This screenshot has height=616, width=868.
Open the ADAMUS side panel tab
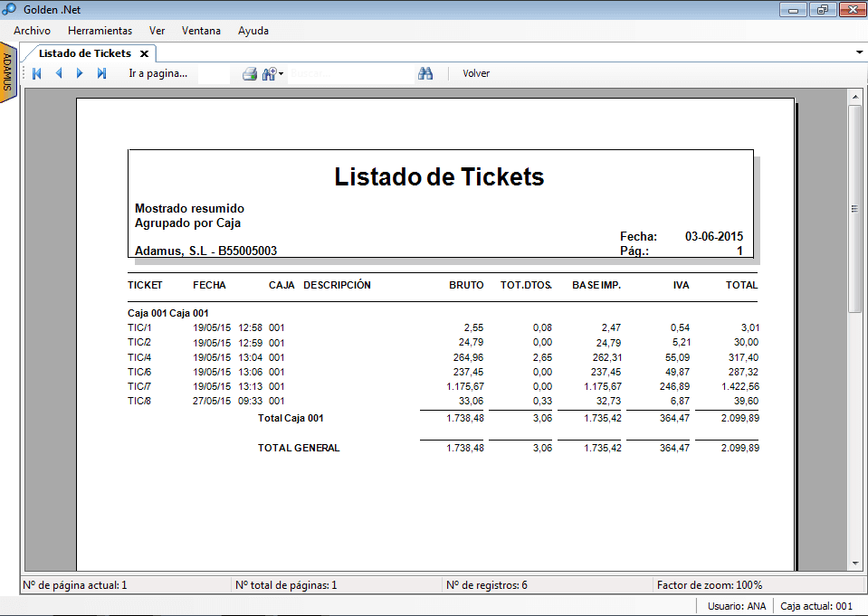point(8,72)
